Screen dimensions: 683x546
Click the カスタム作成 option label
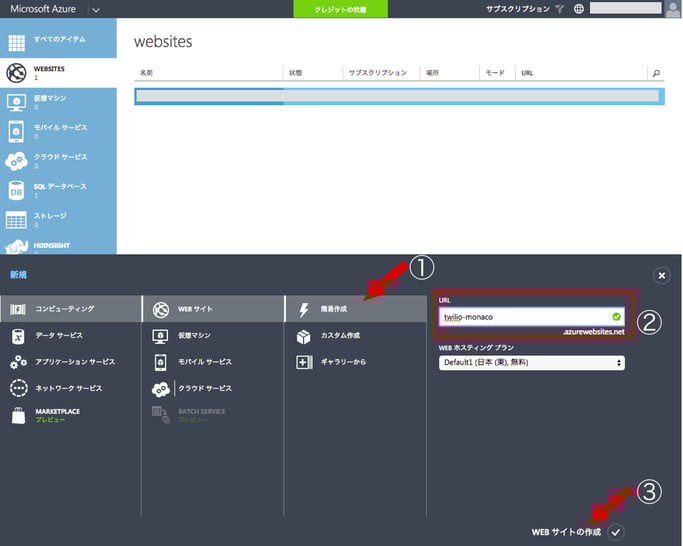click(340, 336)
